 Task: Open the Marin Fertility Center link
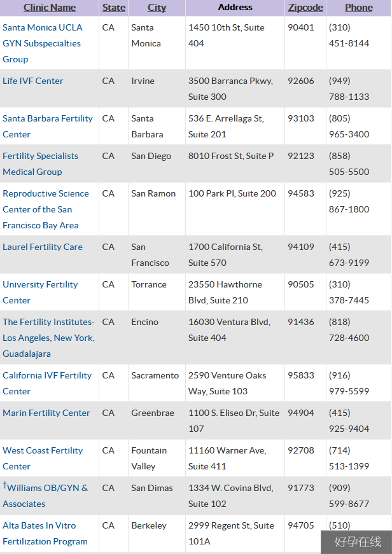click(46, 413)
